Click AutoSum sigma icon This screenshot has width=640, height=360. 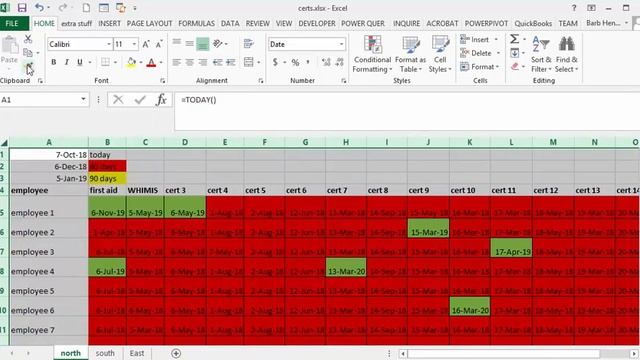(515, 39)
